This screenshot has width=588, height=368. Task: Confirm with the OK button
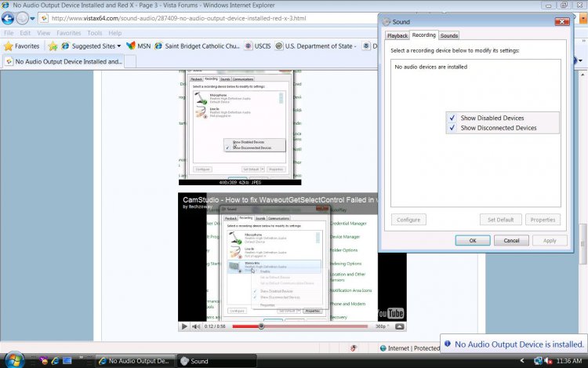[473, 240]
